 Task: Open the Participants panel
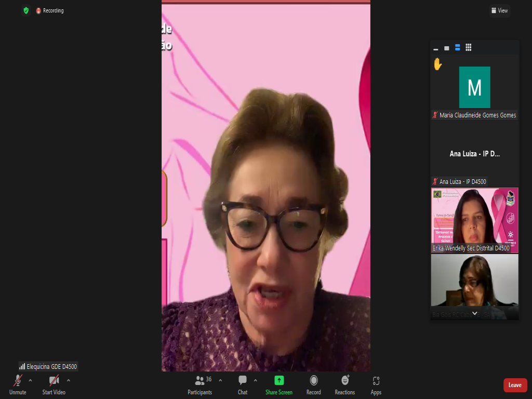[200, 383]
